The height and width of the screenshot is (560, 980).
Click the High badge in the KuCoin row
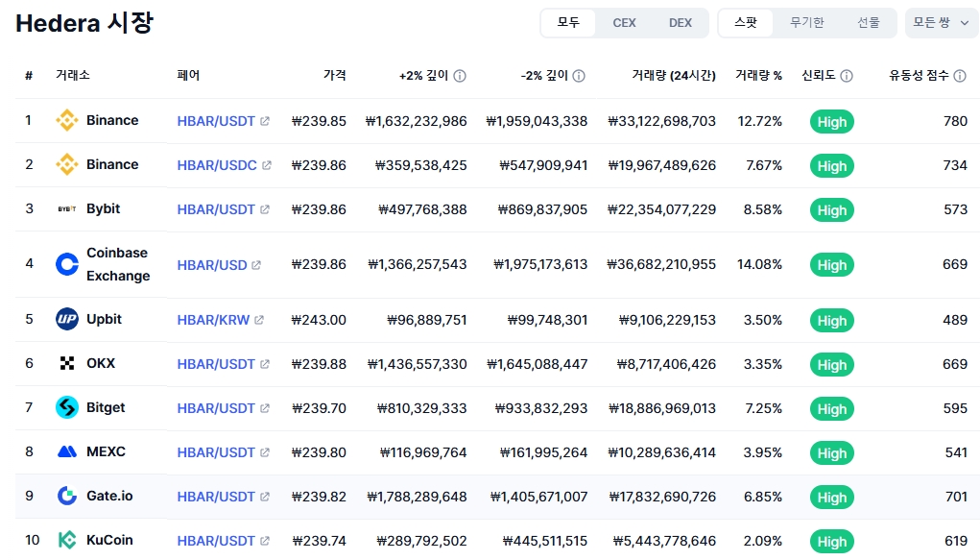tap(832, 542)
